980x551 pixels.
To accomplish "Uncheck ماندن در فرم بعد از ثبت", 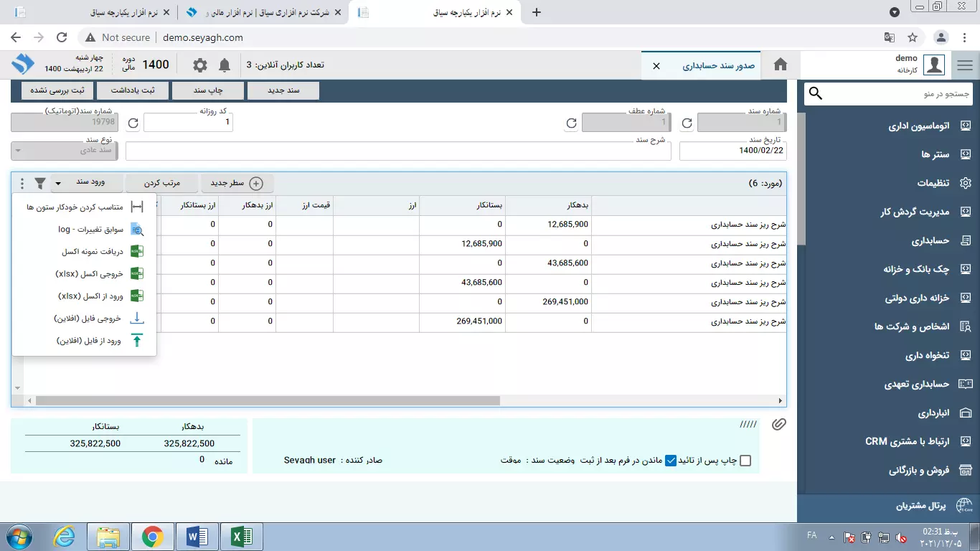I will 671,461.
